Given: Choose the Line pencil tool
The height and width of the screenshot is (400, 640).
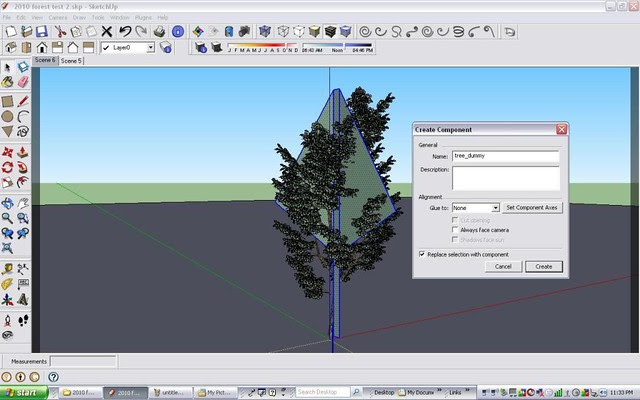Looking at the screenshot, I should click(x=23, y=101).
